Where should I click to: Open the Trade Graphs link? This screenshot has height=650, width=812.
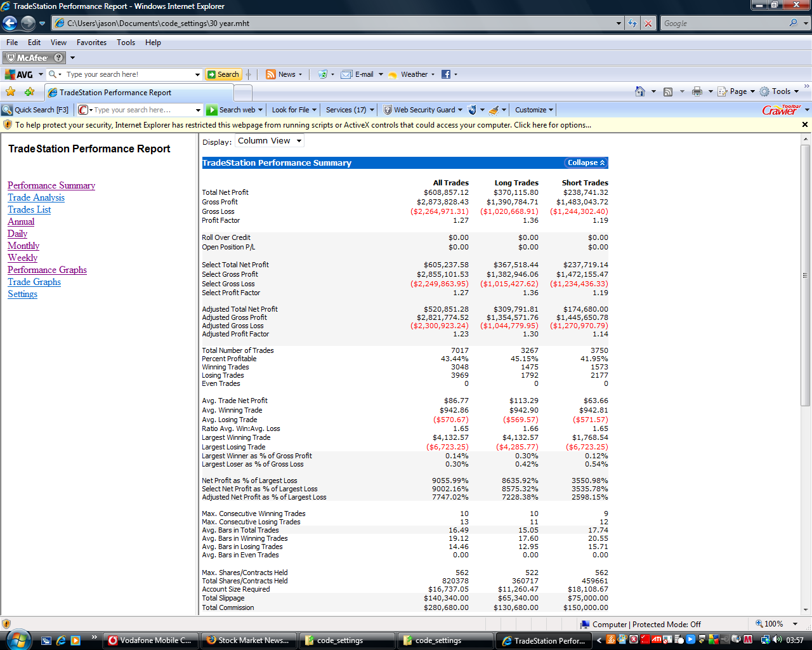[x=34, y=282]
